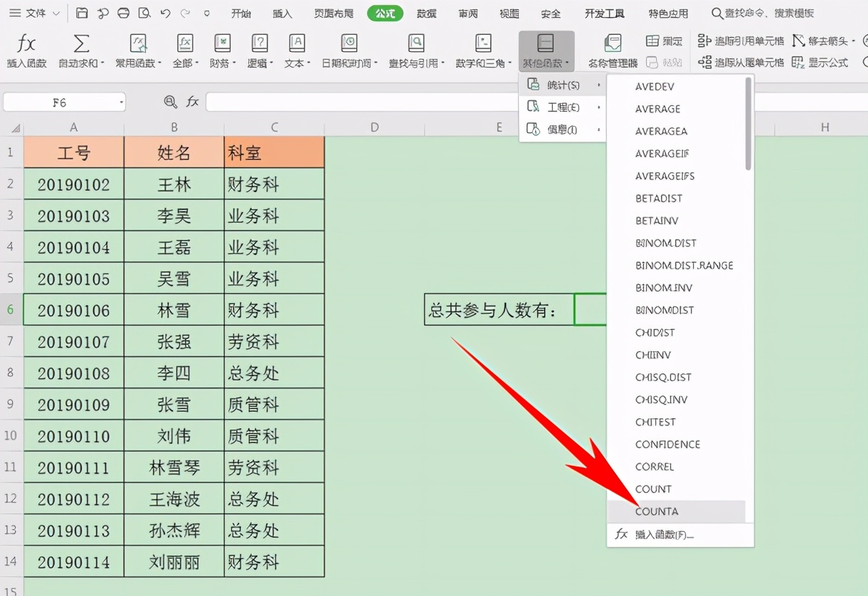Switch to the 开发工具 ribbon tab
The width and height of the screenshot is (868, 596).
(605, 14)
